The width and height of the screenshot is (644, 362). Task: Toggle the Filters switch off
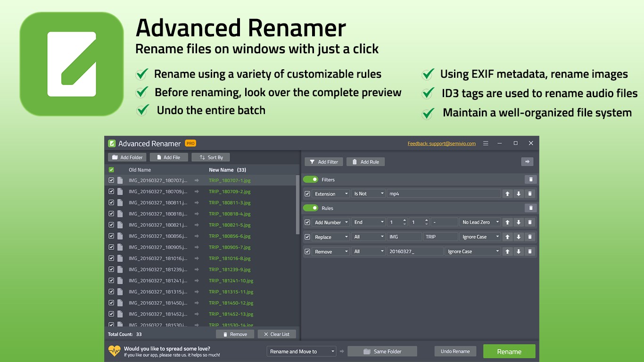click(x=311, y=180)
